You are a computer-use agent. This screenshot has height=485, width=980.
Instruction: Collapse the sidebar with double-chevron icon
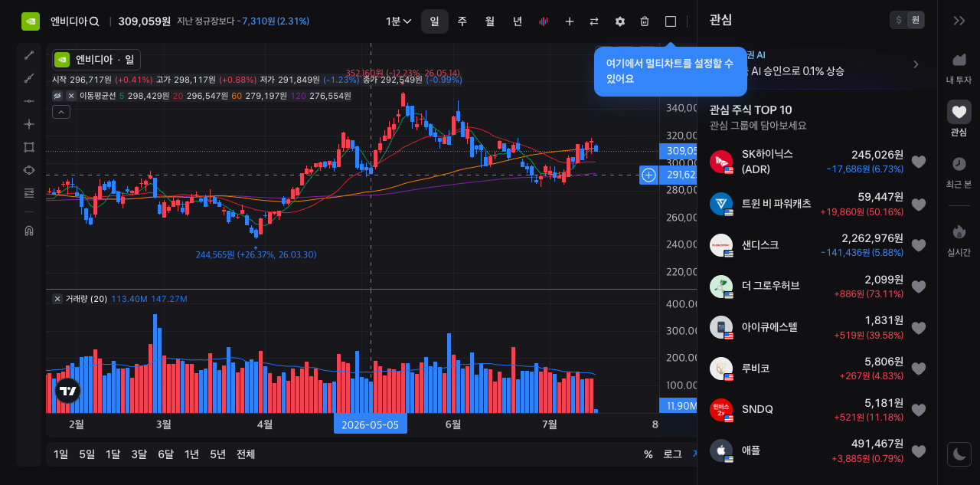tap(959, 21)
